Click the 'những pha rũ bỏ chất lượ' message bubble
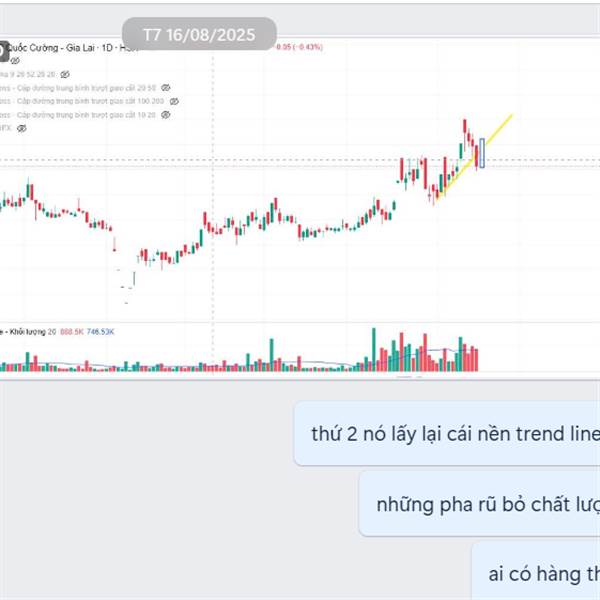 pos(479,504)
